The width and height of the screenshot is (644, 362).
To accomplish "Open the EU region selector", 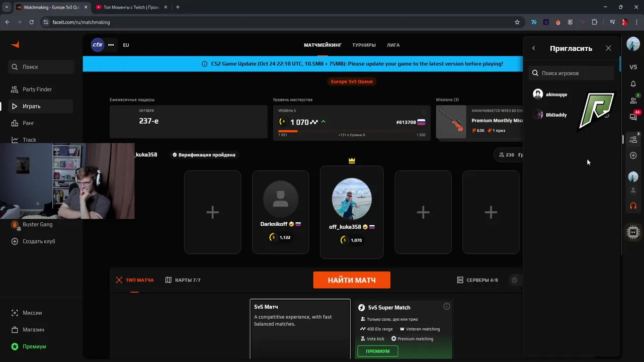I will coord(126,45).
